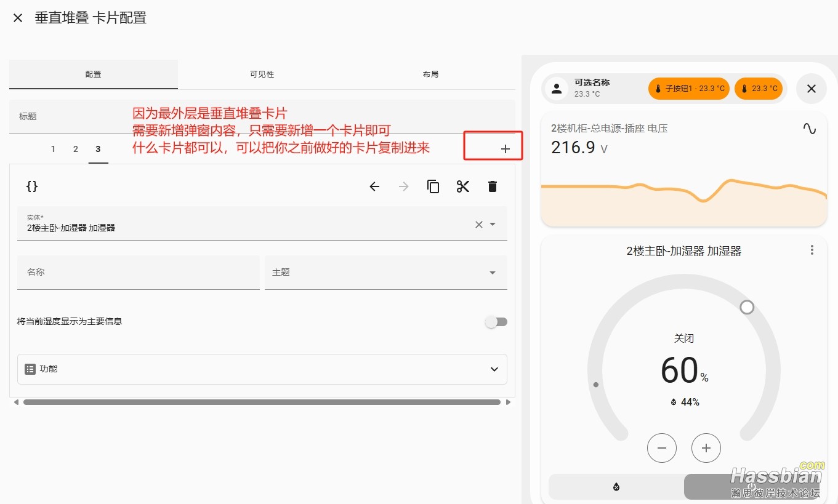Click the voltage history graph
The image size is (838, 504).
pos(684,202)
